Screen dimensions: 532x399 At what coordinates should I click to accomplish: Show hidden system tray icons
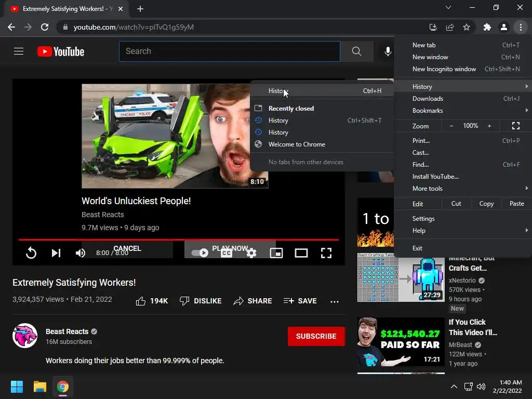click(454, 387)
